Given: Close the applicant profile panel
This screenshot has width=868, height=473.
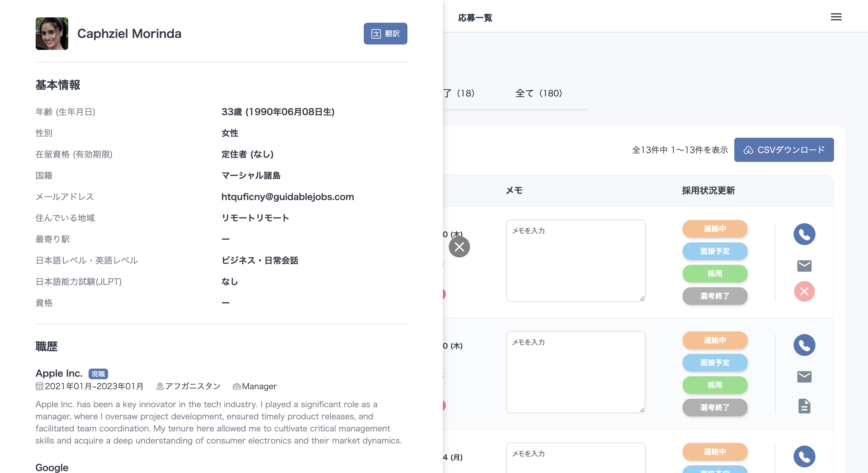Looking at the screenshot, I should (459, 247).
